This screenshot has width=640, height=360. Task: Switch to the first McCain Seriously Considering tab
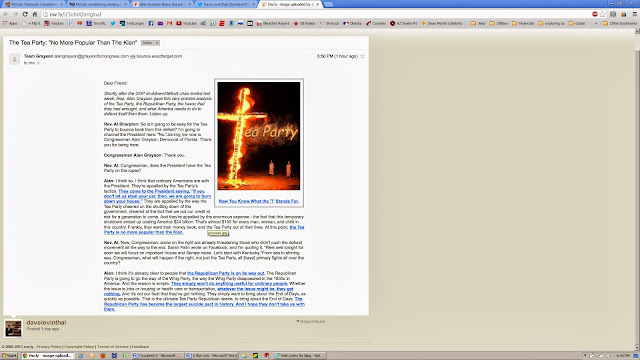click(34, 4)
